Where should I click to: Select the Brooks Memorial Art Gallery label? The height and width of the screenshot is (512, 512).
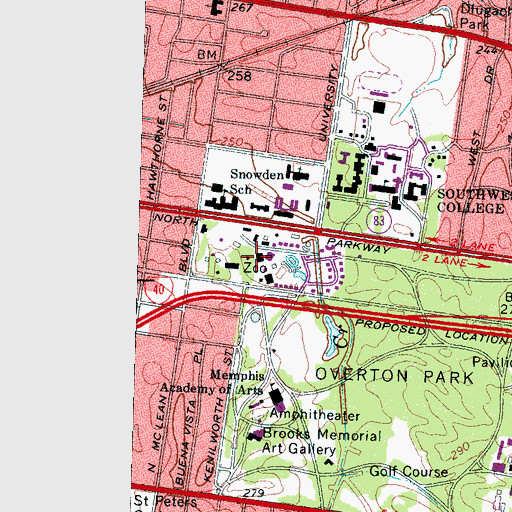click(321, 441)
